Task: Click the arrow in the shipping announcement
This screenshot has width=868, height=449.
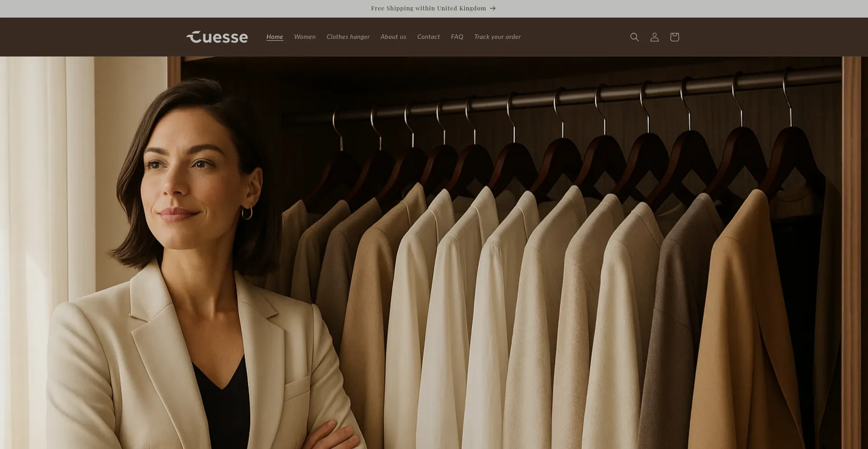Action: (493, 9)
